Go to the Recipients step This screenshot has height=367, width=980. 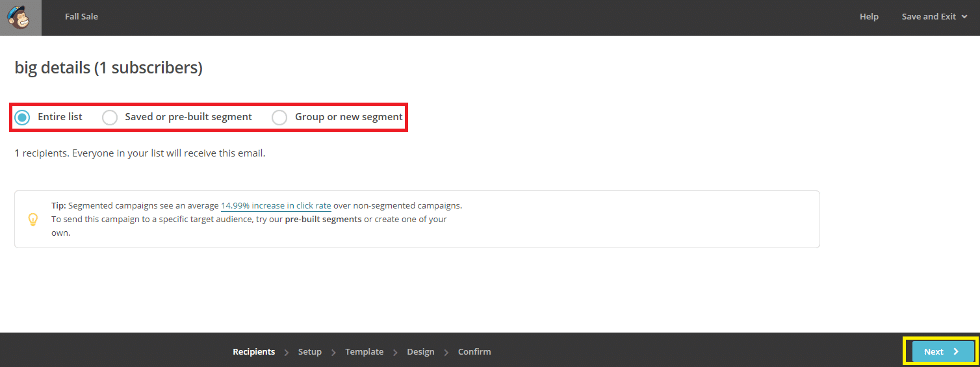[253, 351]
